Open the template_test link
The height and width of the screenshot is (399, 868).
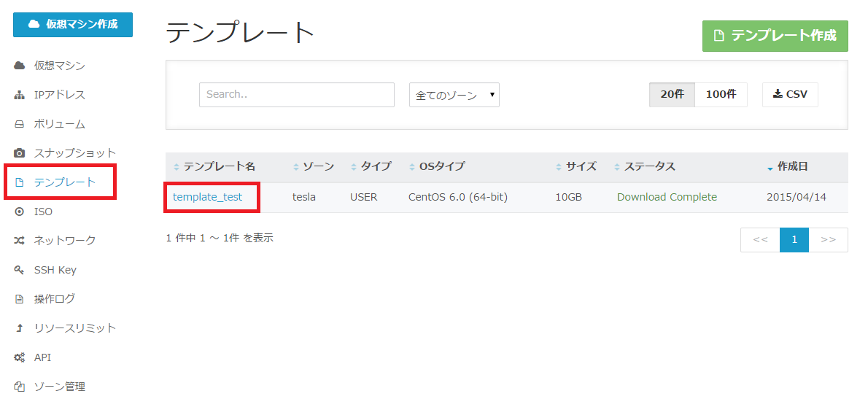click(x=207, y=197)
